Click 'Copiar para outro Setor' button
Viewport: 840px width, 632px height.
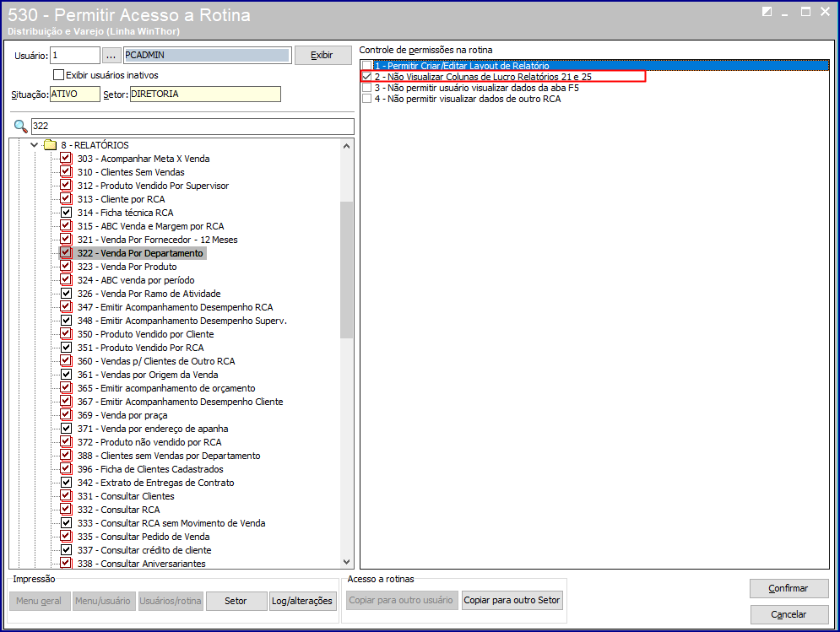click(512, 601)
